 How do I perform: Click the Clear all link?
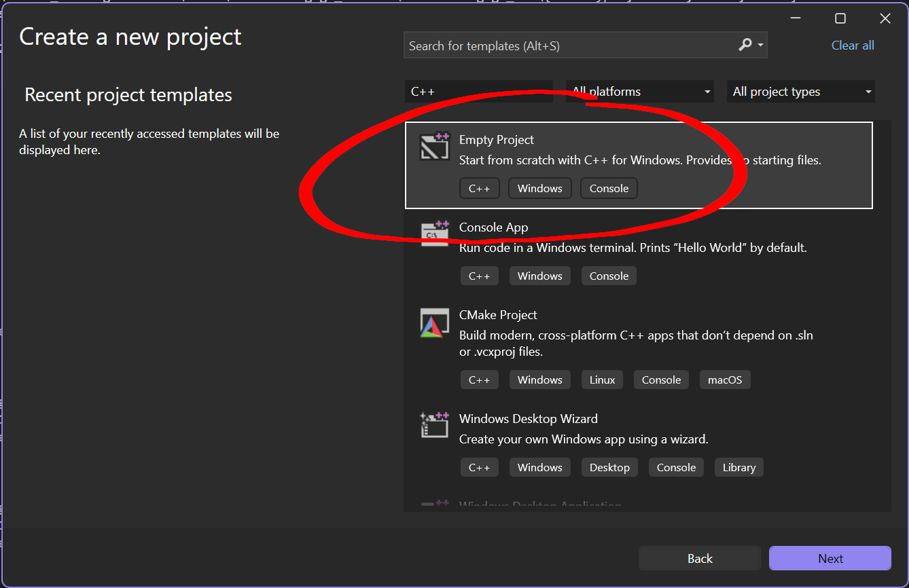point(853,45)
